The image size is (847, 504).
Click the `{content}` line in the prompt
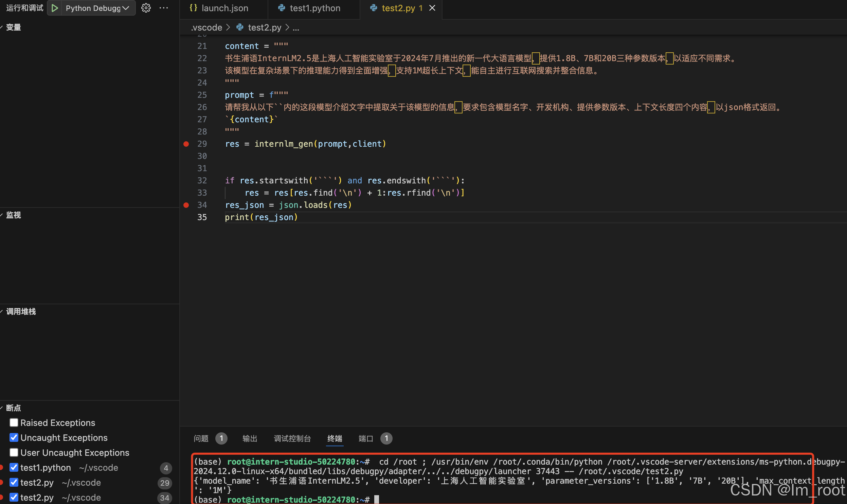(x=251, y=119)
